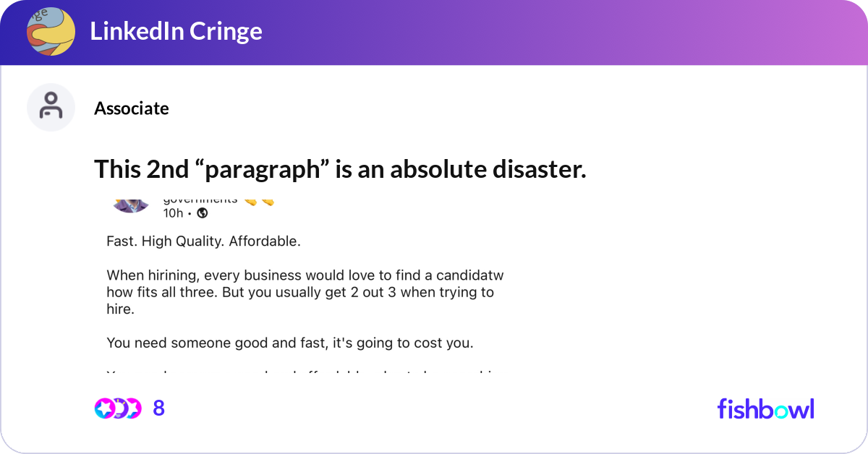Viewport: 868px width, 454px height.
Task: Click the globe visibility icon beside 10h
Action: [203, 213]
